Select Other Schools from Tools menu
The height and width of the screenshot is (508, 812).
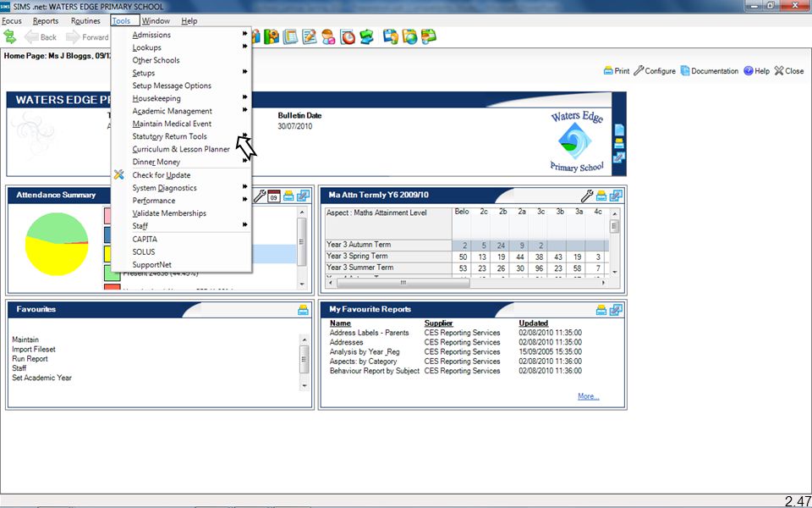click(156, 60)
